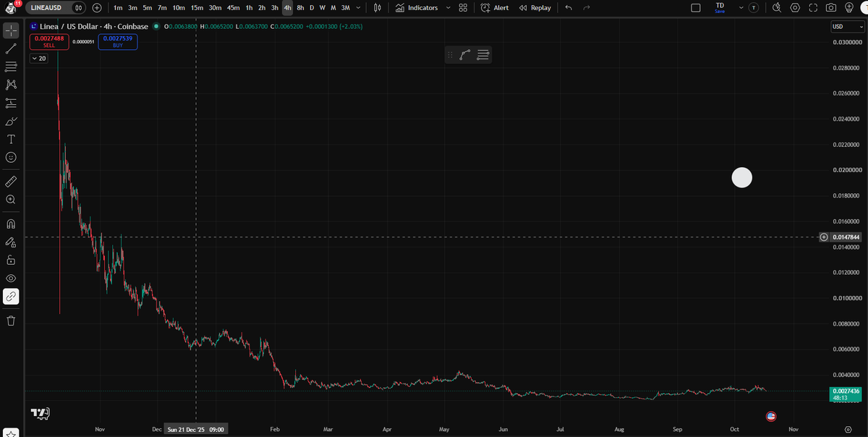Activate the zoom in tool
Viewport: 868px width, 437px height.
(11, 199)
